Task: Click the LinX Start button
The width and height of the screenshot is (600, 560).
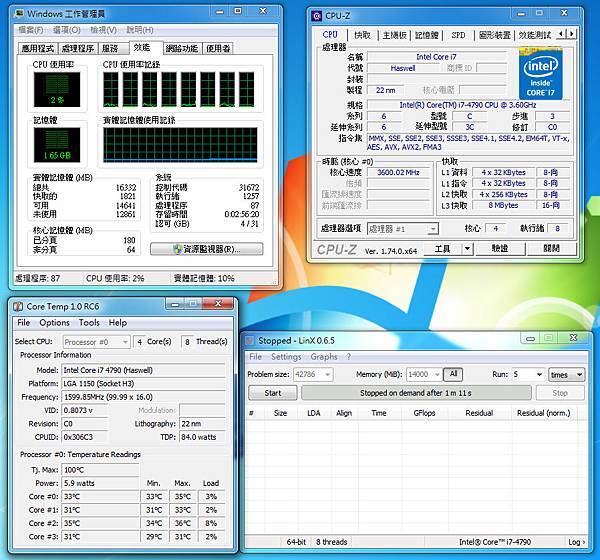Action: coord(273,393)
